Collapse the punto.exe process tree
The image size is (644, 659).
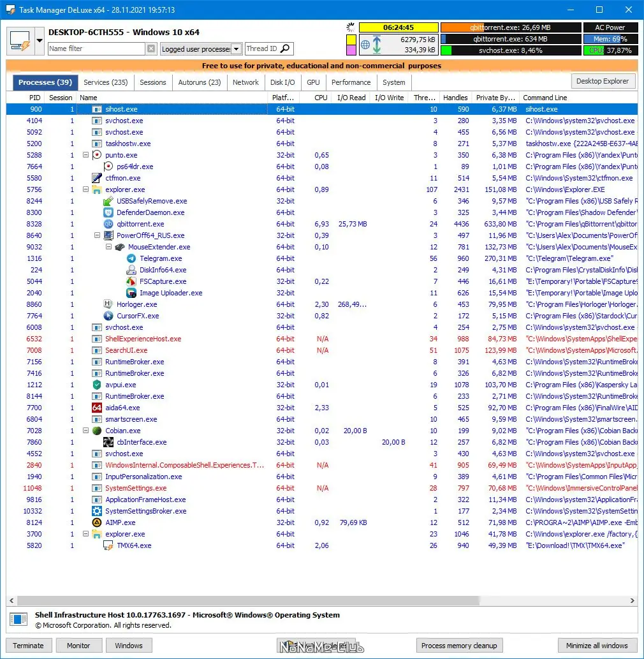pyautogui.click(x=85, y=155)
